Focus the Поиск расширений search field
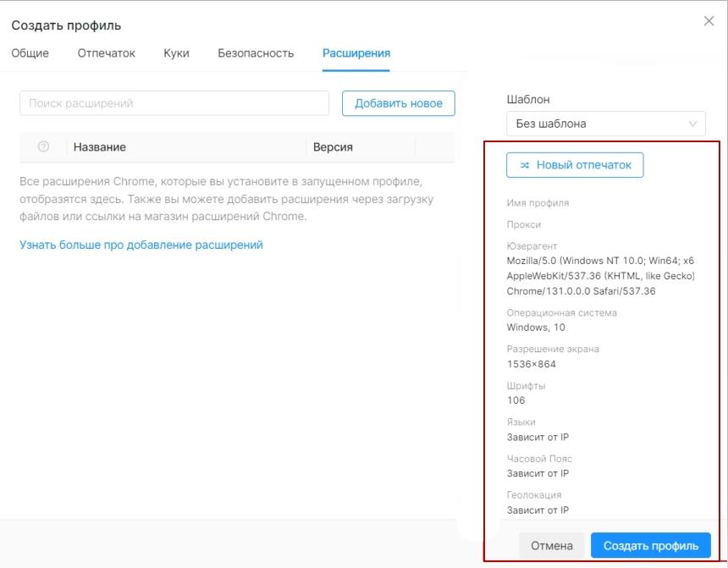Screen dimensions: 728x568 tap(174, 103)
